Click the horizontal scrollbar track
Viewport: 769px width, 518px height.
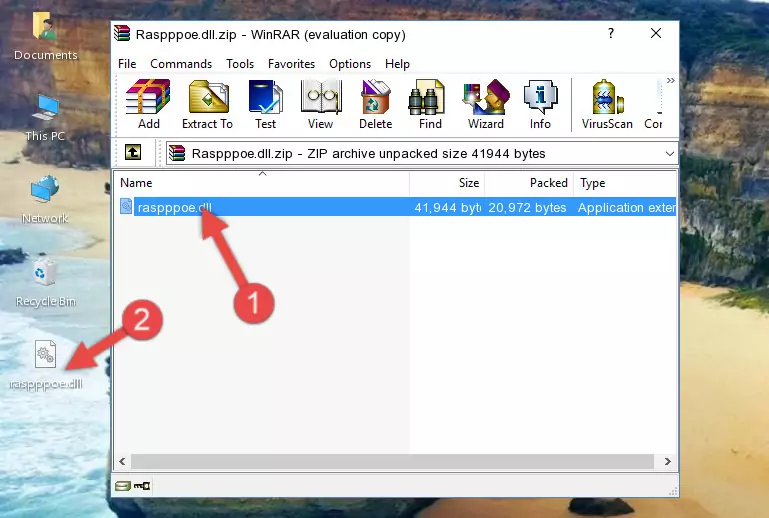click(x=392, y=461)
